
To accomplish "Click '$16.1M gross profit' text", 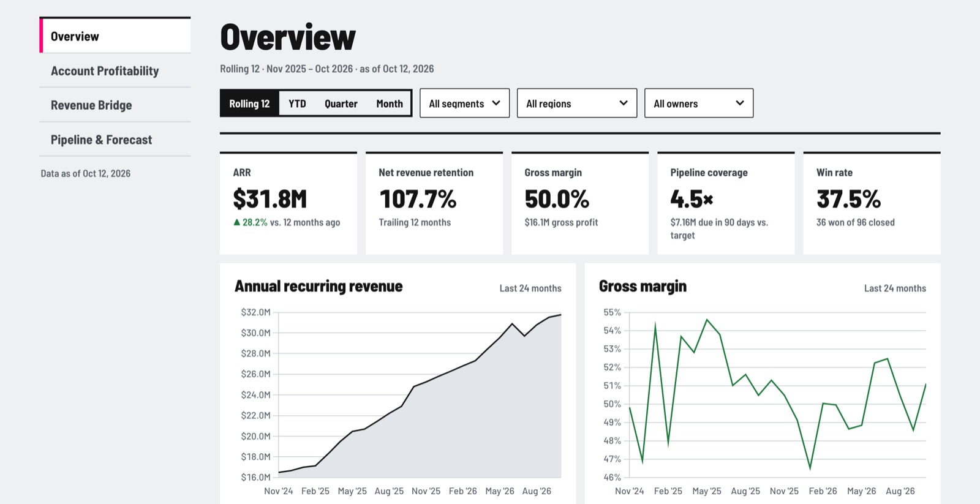I will tap(561, 222).
